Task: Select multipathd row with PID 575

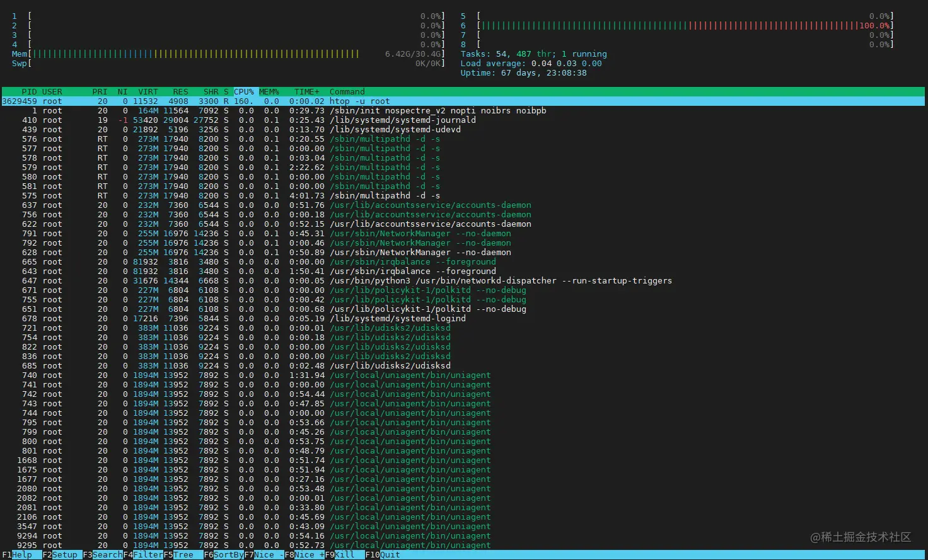Action: [x=463, y=196]
